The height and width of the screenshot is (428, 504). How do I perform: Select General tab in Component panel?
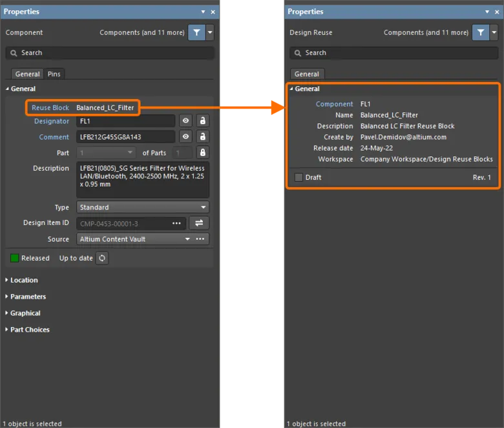(x=27, y=74)
